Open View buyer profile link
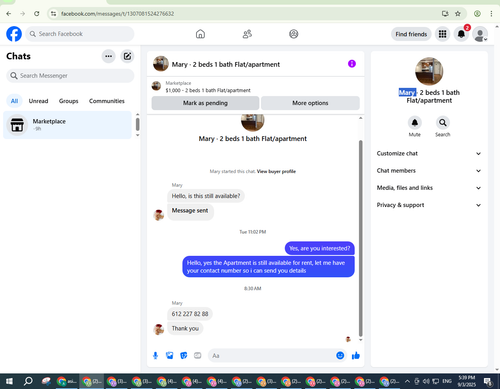Screen dimensions: 500x389 pyautogui.click(x=276, y=171)
